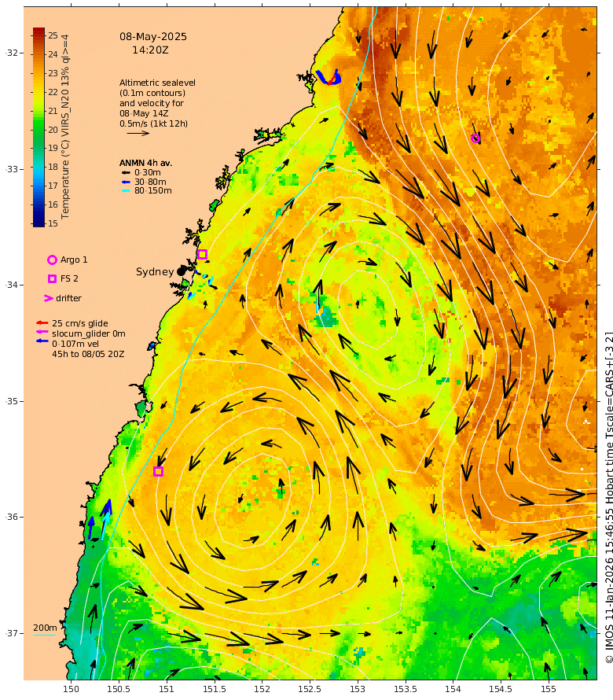Click the 'Argo 1' legend label
613x700 pixels.
[74, 260]
